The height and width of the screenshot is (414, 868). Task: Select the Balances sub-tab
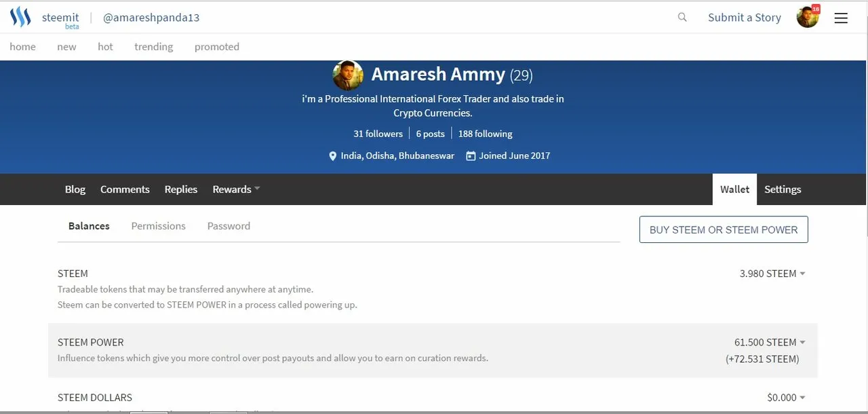[89, 226]
